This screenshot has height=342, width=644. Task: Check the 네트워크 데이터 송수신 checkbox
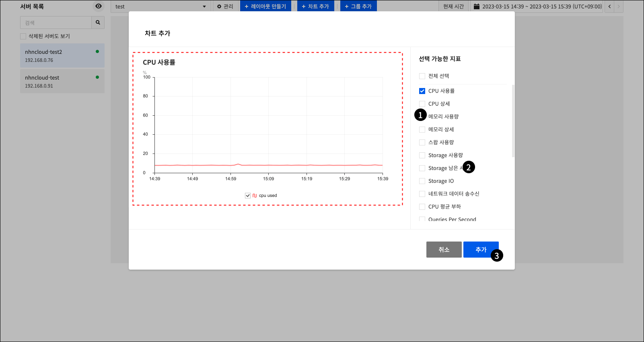(422, 194)
